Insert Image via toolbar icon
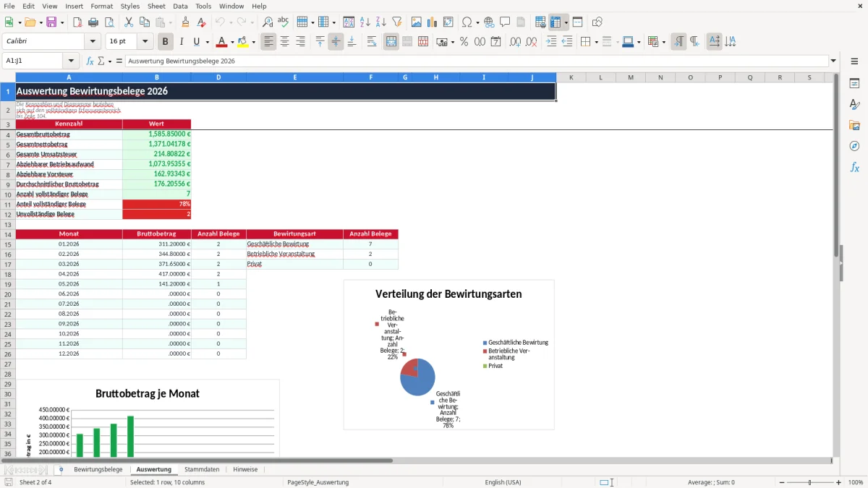 coord(417,22)
